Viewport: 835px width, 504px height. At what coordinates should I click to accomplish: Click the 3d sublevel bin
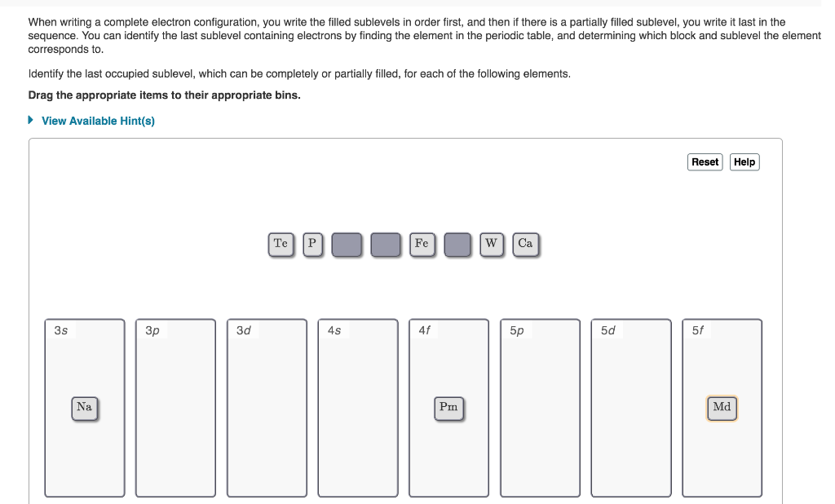(x=267, y=407)
